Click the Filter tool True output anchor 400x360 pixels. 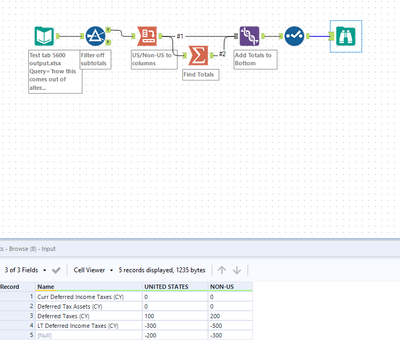(x=108, y=30)
